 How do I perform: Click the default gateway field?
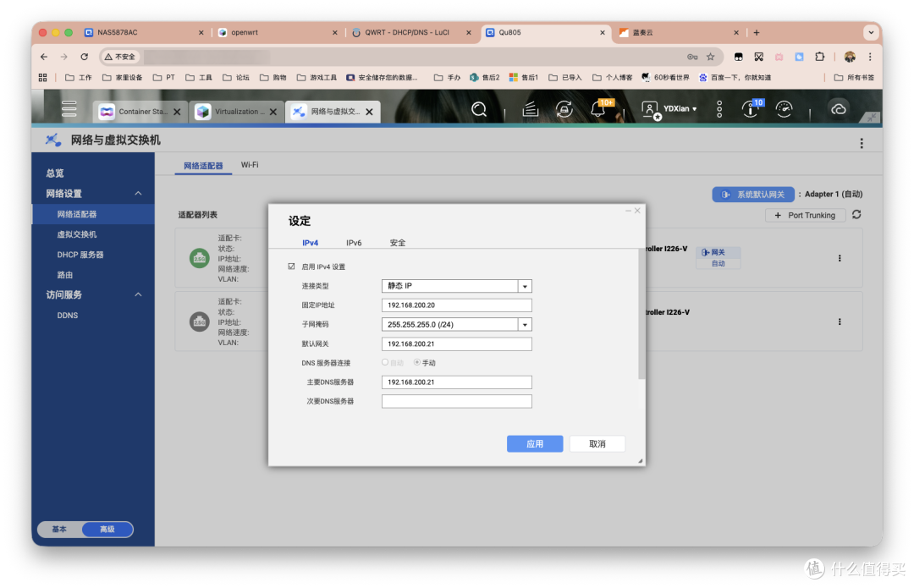[456, 343]
